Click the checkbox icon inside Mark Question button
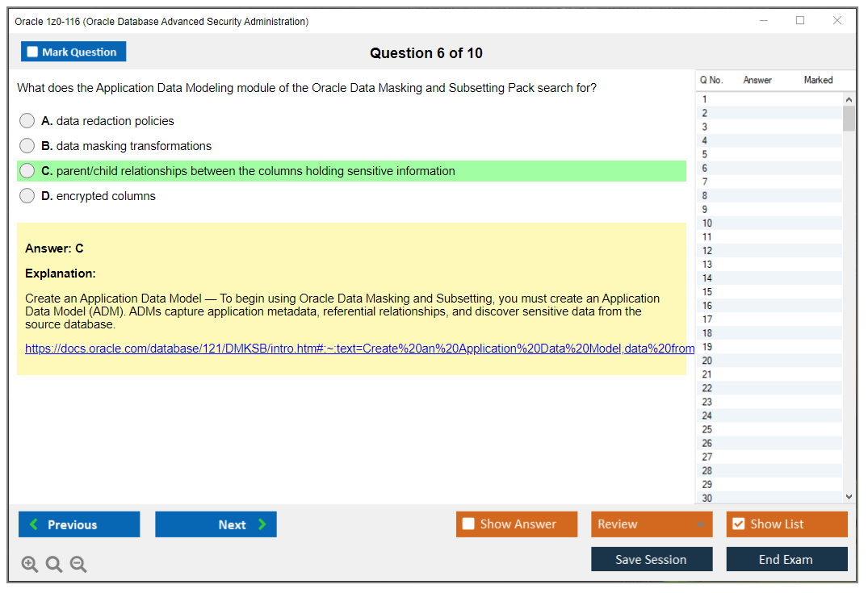Image resolution: width=868 pixels, height=593 pixels. pyautogui.click(x=31, y=51)
